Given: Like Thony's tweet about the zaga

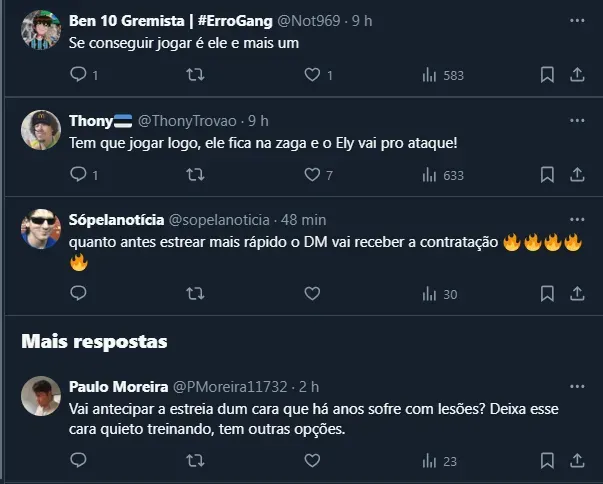Looking at the screenshot, I should tap(313, 174).
